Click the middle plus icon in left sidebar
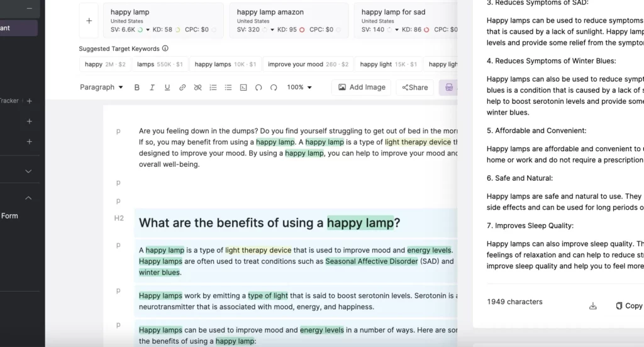644x347 pixels. pos(29,122)
